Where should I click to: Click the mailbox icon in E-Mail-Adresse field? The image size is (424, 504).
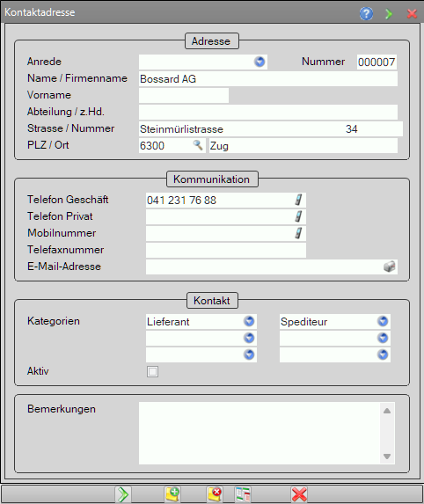(390, 267)
